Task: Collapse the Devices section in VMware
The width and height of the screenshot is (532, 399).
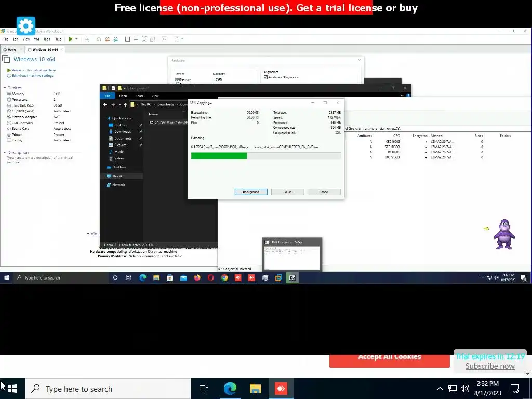Action: 5,88
